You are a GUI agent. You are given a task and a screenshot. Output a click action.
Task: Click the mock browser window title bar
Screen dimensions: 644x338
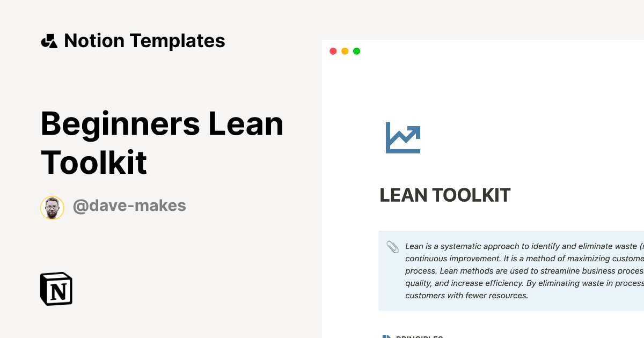click(x=483, y=51)
